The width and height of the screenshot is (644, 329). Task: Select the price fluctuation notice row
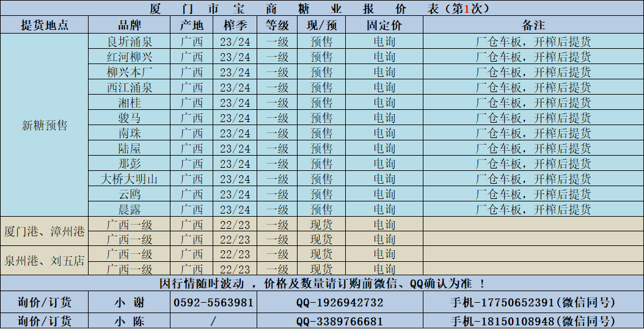tap(322, 284)
